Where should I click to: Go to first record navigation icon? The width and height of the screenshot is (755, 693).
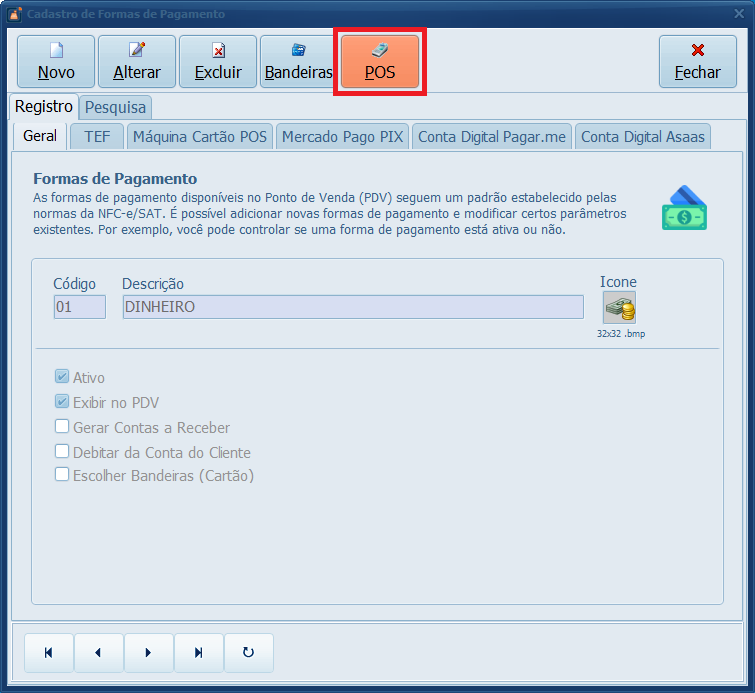pos(49,653)
